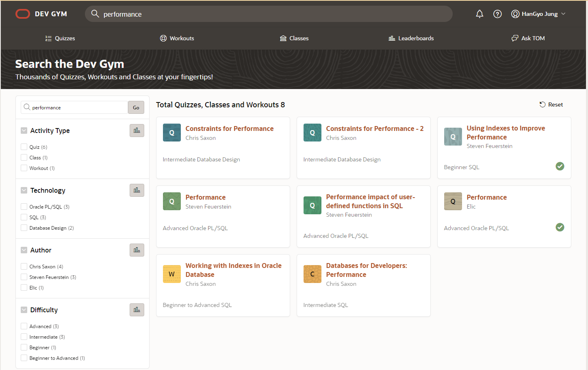This screenshot has width=588, height=370.
Task: Click the magnifier icon in the filter search box
Action: point(27,107)
